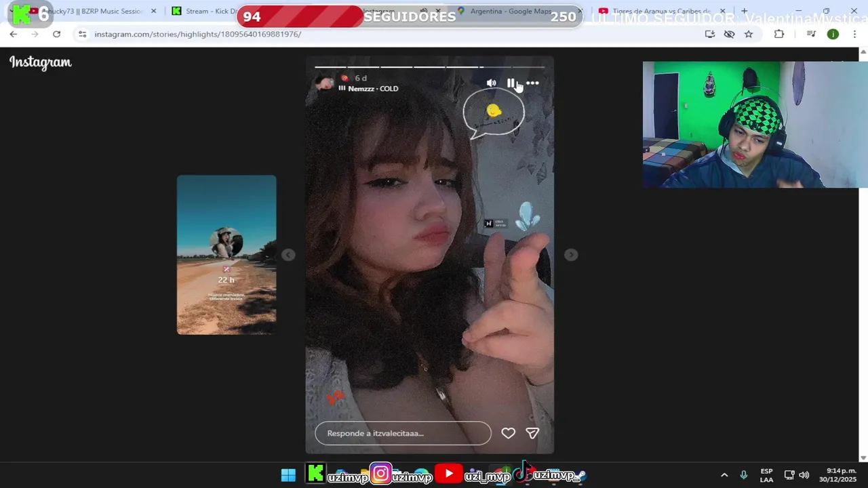Change the ESP LAA keyboard language

point(766,475)
